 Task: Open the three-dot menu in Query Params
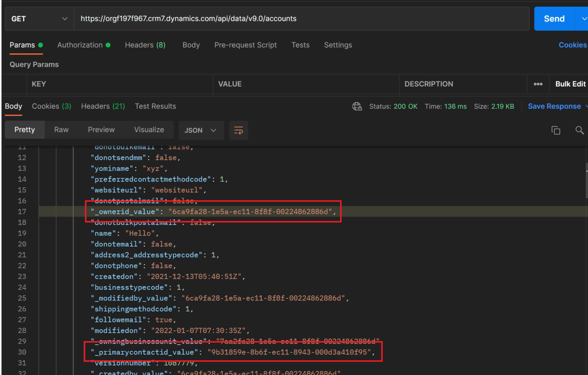point(538,84)
